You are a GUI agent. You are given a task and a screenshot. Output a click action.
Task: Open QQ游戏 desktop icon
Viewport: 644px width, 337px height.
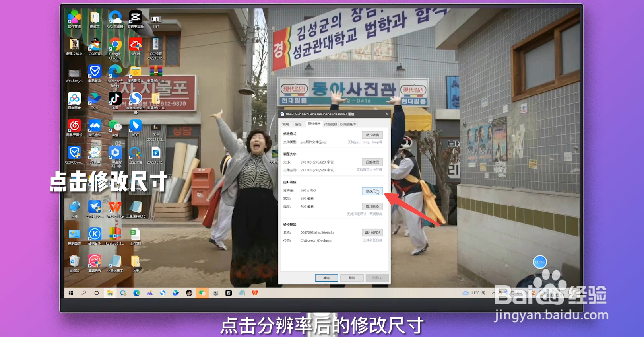click(x=95, y=47)
